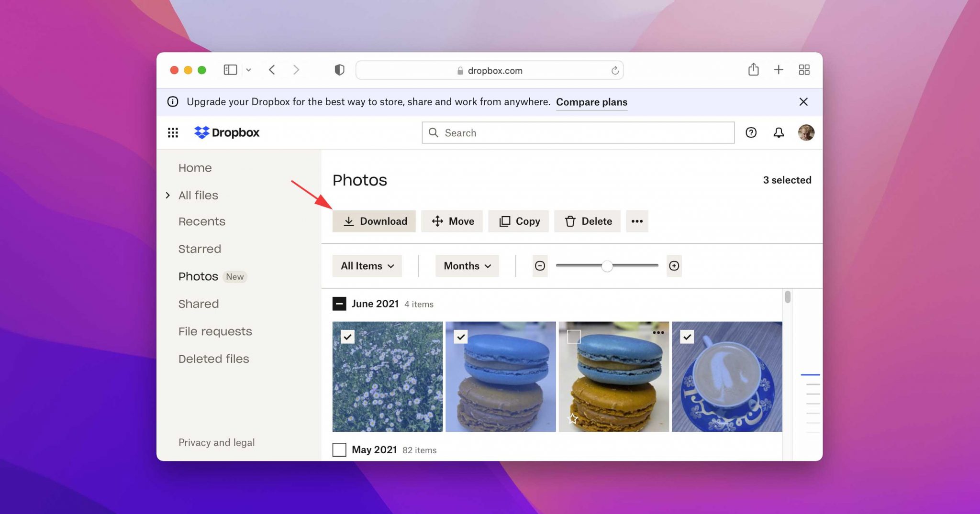Expand the All files tree chevron
This screenshot has height=514, width=980.
coord(167,195)
